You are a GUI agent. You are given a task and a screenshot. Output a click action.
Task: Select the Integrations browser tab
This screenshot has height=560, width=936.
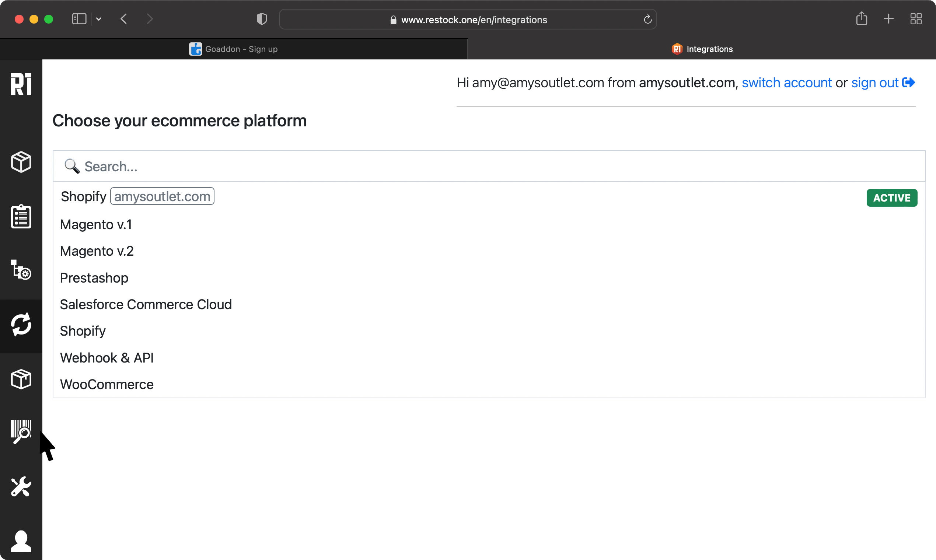click(x=702, y=49)
